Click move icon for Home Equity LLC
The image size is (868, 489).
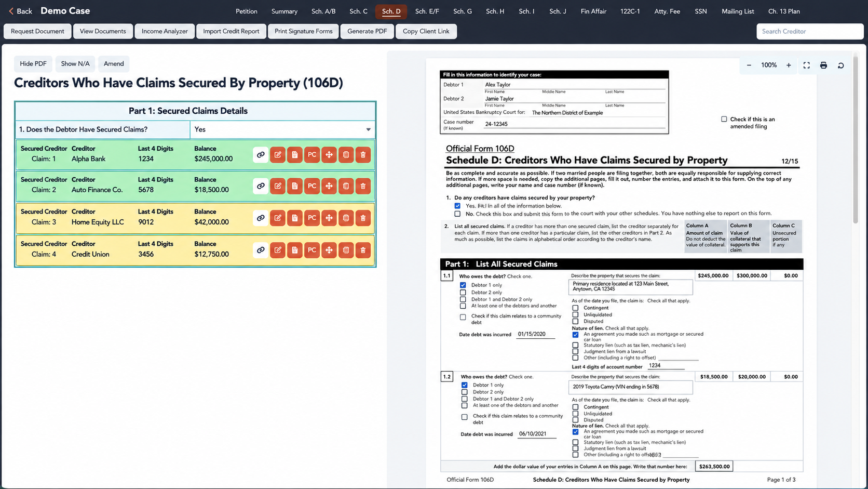(329, 218)
